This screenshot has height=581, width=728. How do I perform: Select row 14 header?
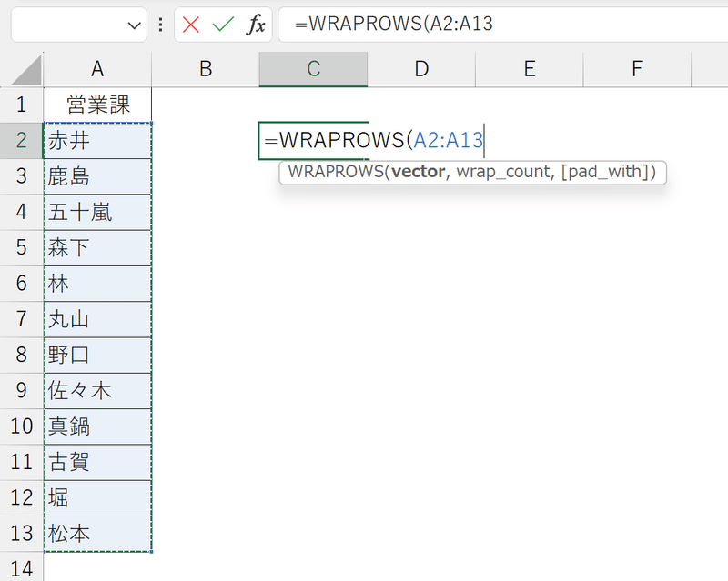pyautogui.click(x=21, y=567)
